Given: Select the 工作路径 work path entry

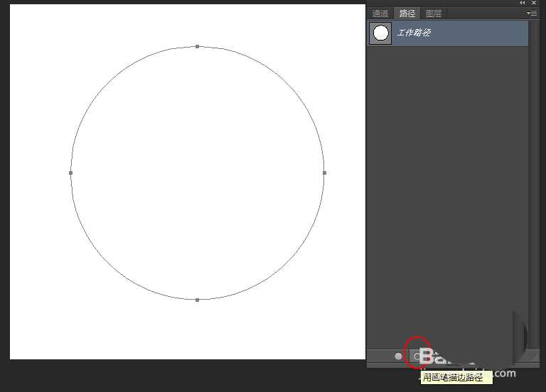Looking at the screenshot, I should [455, 33].
